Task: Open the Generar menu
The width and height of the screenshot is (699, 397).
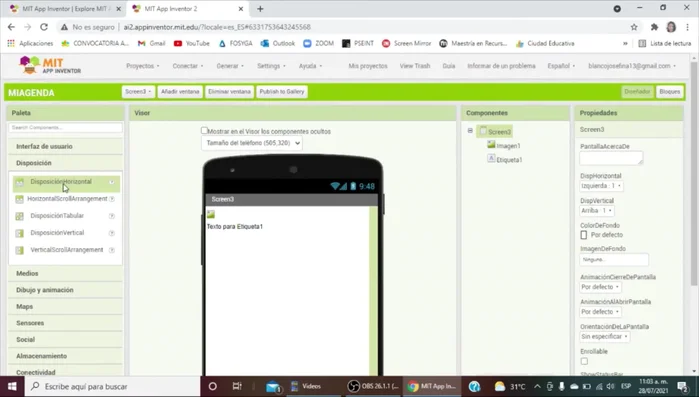Action: coord(230,66)
